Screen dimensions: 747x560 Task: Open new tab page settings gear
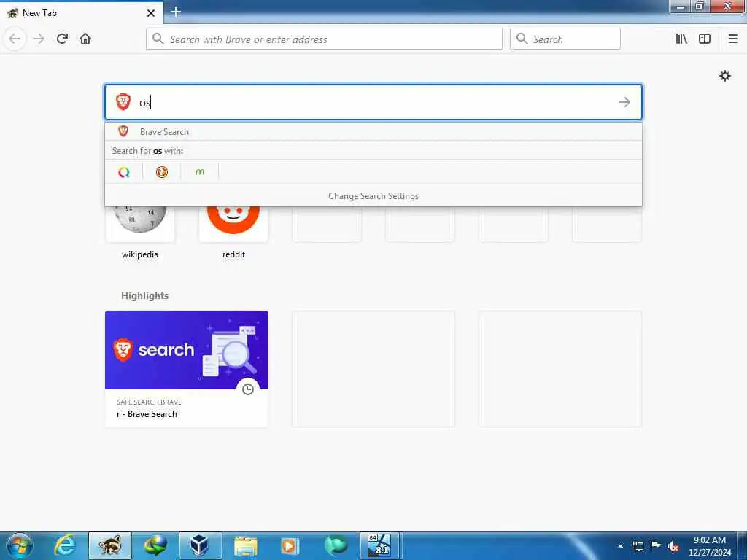724,76
